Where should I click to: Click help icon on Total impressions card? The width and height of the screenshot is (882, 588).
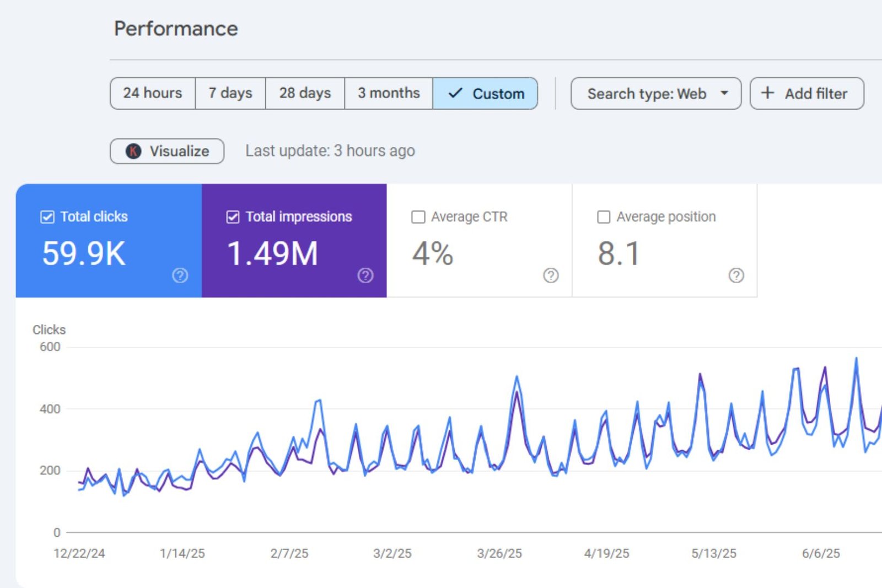365,275
